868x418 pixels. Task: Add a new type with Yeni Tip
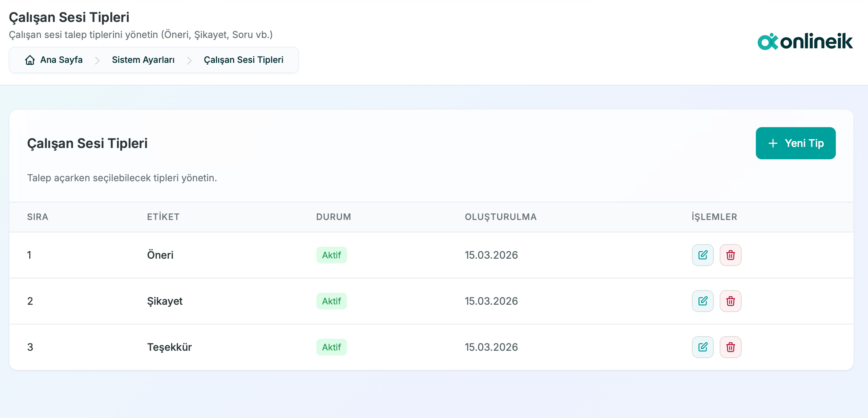click(x=795, y=143)
